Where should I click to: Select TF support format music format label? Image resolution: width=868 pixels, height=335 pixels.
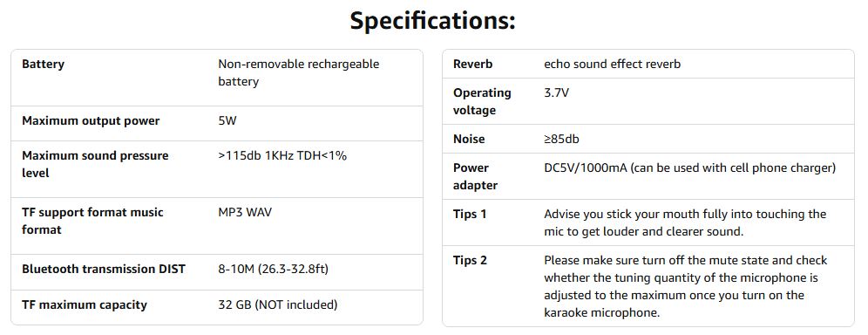click(93, 221)
